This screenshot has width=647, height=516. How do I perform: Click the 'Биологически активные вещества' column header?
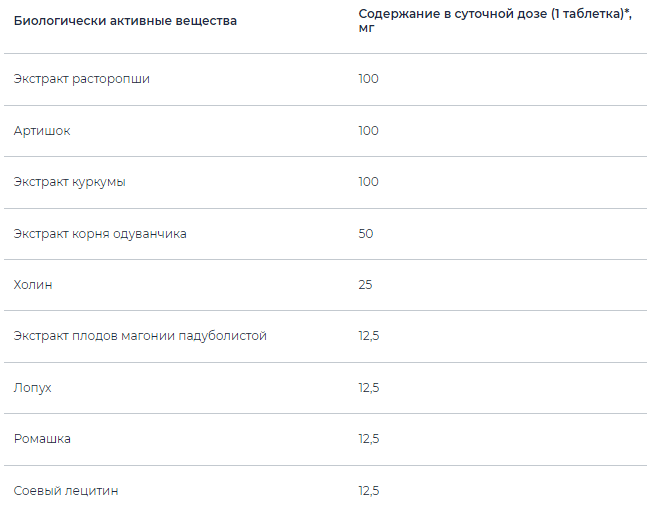click(x=125, y=21)
